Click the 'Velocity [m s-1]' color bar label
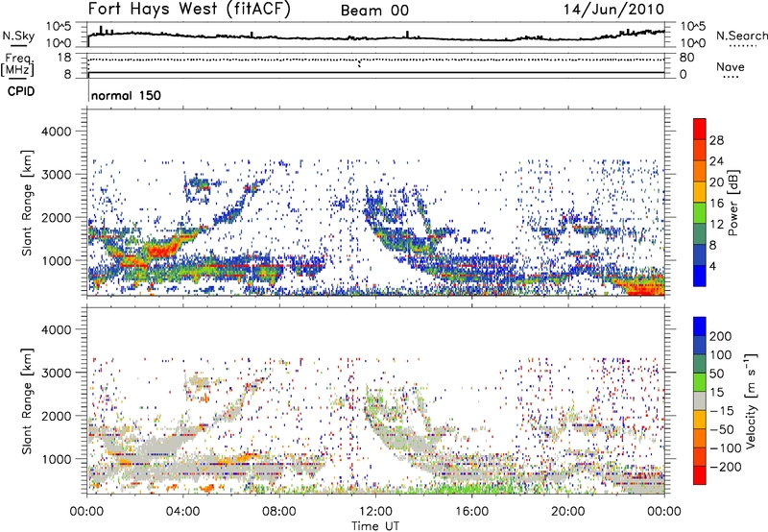The image size is (768, 532). click(750, 400)
